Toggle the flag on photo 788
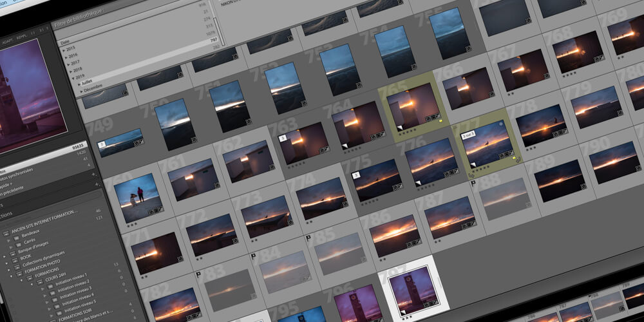This screenshot has width=644, height=322. pos(473,184)
